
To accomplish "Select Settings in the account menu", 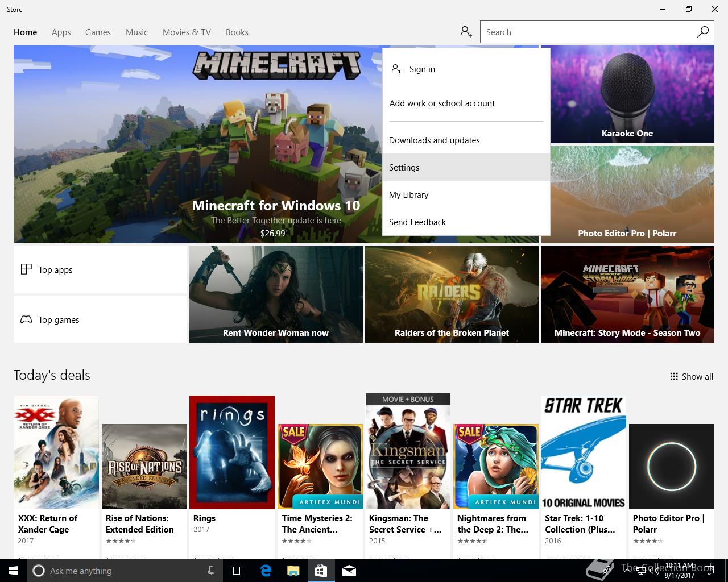I will point(466,167).
